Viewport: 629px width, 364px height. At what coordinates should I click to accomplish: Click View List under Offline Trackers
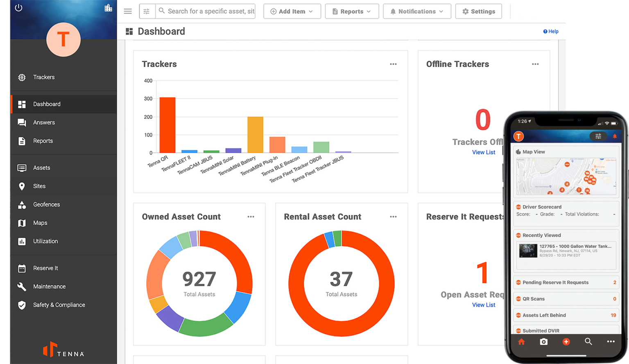[x=484, y=152]
